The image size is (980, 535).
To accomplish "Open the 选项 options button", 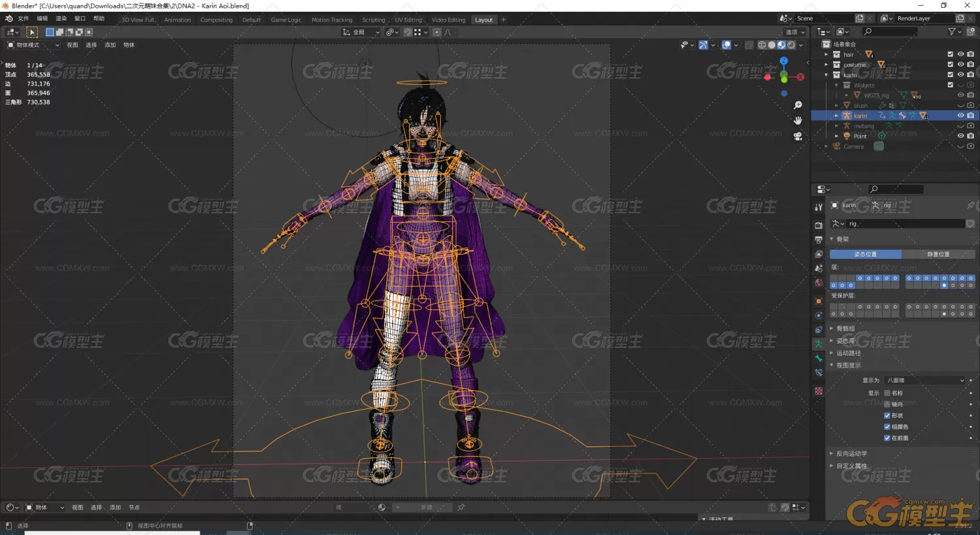I will [794, 32].
